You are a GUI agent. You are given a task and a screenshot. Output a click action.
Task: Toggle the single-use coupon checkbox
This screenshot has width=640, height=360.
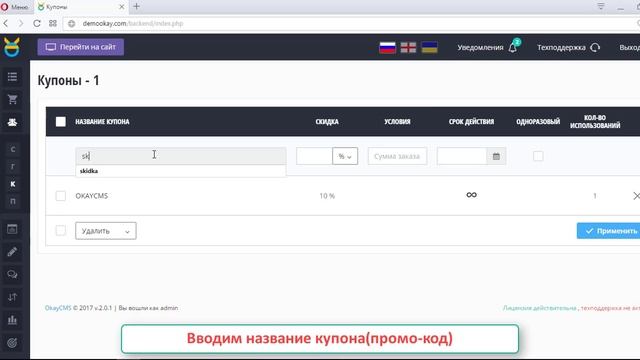[x=538, y=156]
